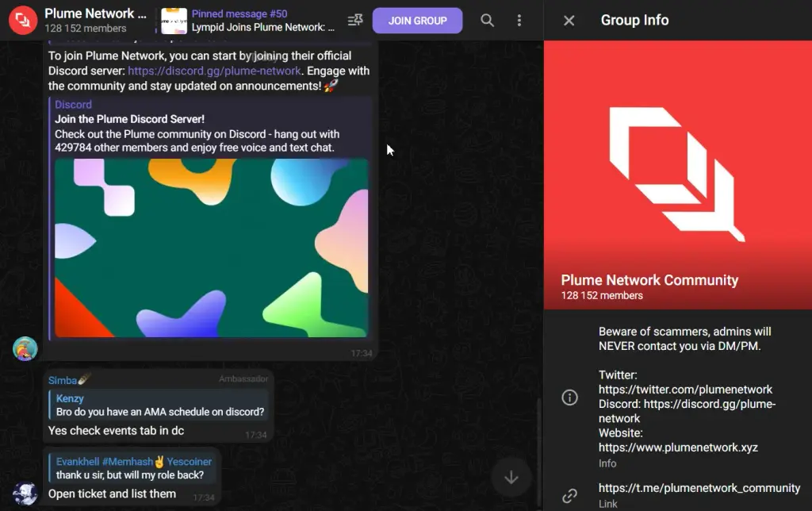Open Pinned message #50 thumbnail
This screenshot has width=812, height=511.
click(174, 21)
